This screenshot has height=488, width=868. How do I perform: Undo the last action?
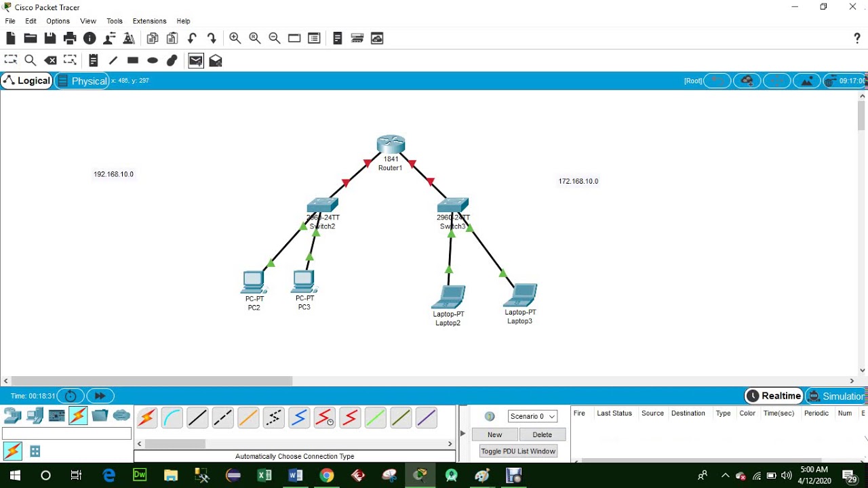coord(192,39)
